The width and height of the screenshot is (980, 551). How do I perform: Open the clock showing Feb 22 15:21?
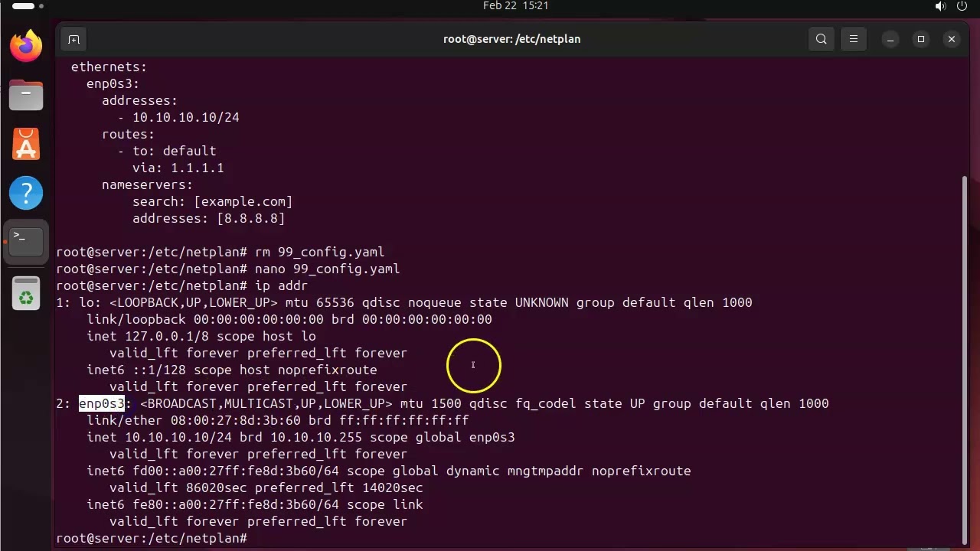click(x=515, y=5)
